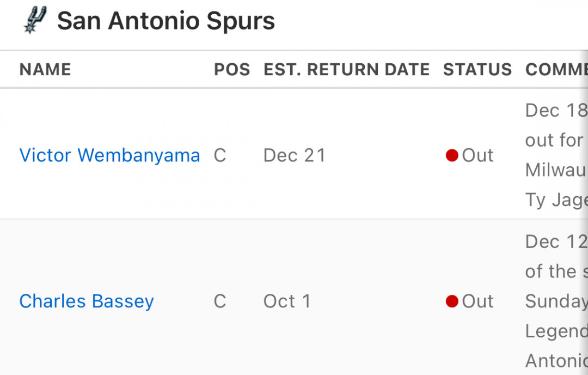Click Bassey's Out status text
588x375 pixels.
(x=477, y=301)
